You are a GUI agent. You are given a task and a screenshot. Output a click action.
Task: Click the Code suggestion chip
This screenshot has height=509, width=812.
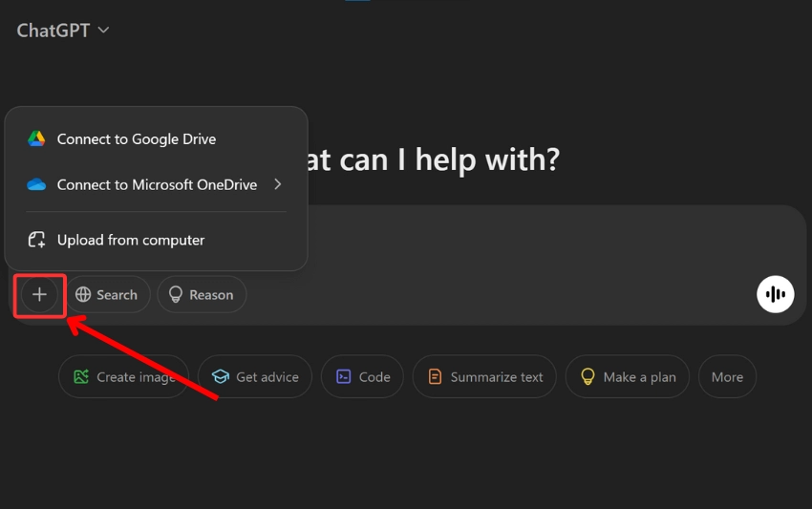[x=362, y=376]
